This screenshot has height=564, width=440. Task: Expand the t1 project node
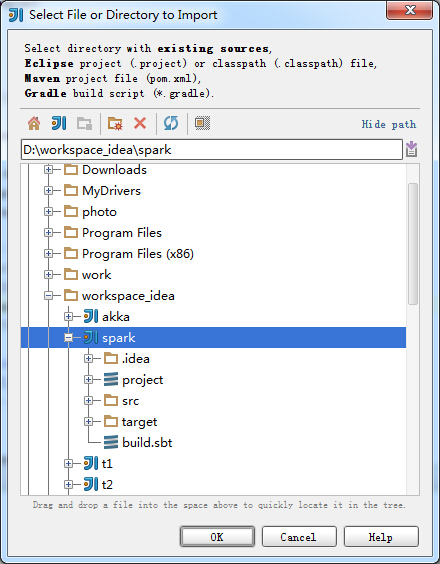(x=68, y=464)
